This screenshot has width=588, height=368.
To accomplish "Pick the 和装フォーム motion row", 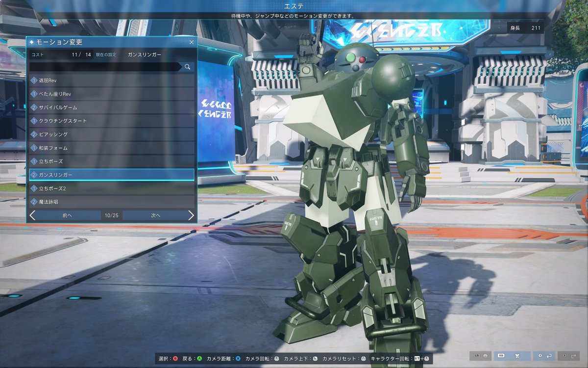I will (x=112, y=148).
